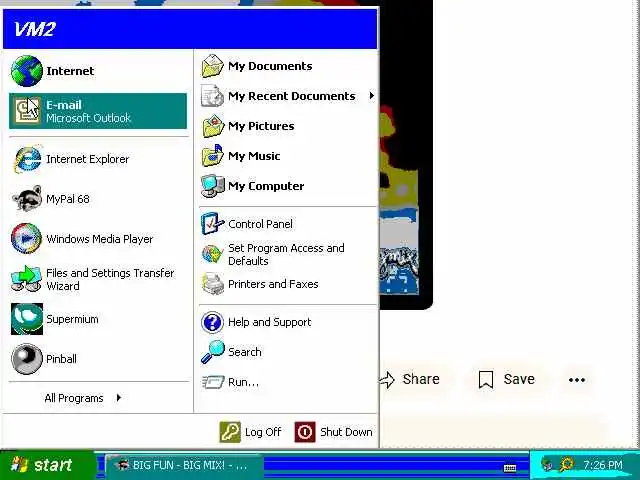This screenshot has width=640, height=480.
Task: Select Help and Support label
Action: coord(269,322)
